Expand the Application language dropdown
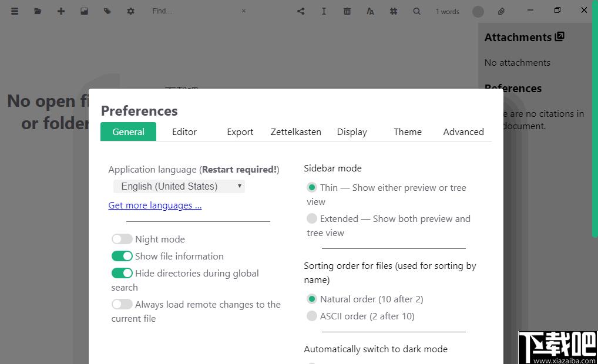This screenshot has height=364, width=598. pyautogui.click(x=179, y=186)
